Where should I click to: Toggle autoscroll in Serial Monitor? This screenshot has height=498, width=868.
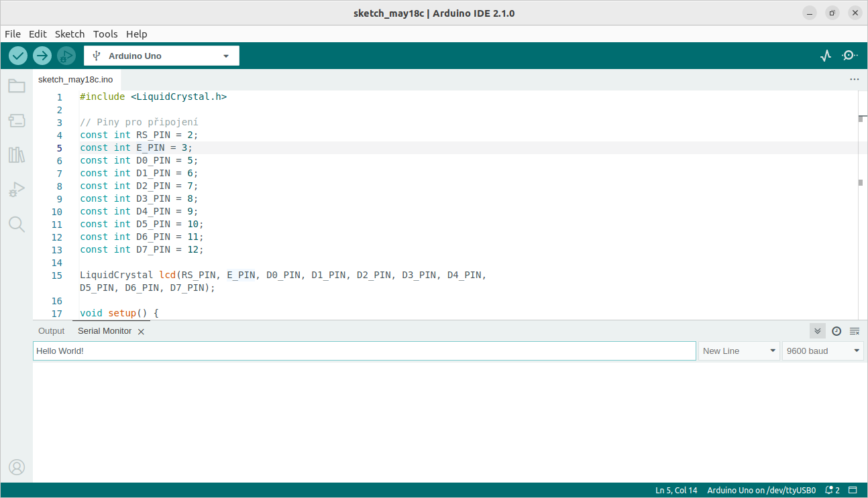[x=817, y=331]
